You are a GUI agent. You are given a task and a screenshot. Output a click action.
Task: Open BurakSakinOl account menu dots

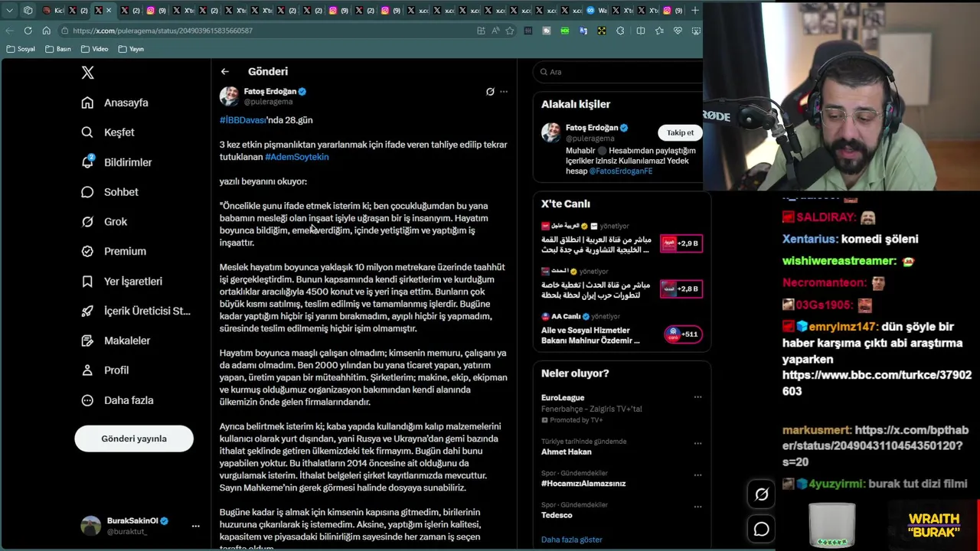pos(195,526)
